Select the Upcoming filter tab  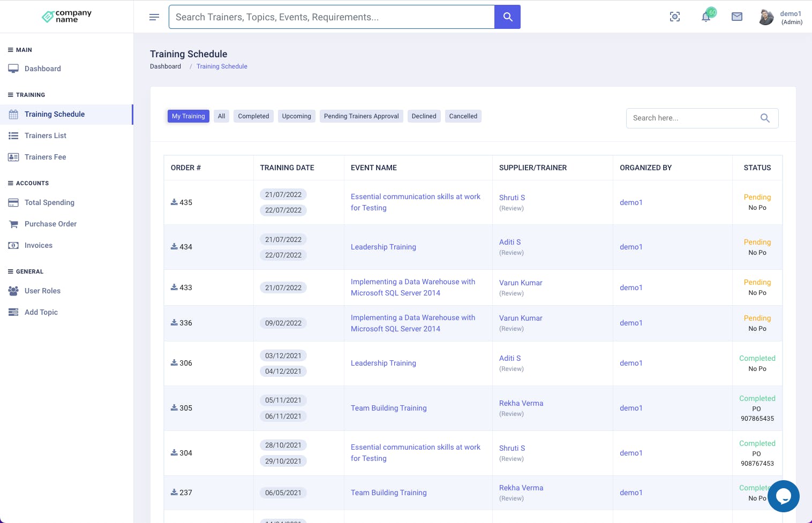296,116
